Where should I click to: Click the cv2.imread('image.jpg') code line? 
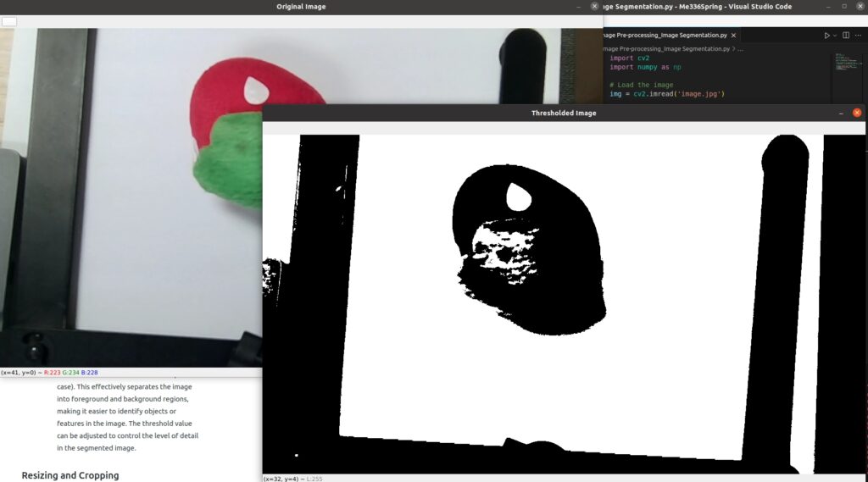pos(667,94)
